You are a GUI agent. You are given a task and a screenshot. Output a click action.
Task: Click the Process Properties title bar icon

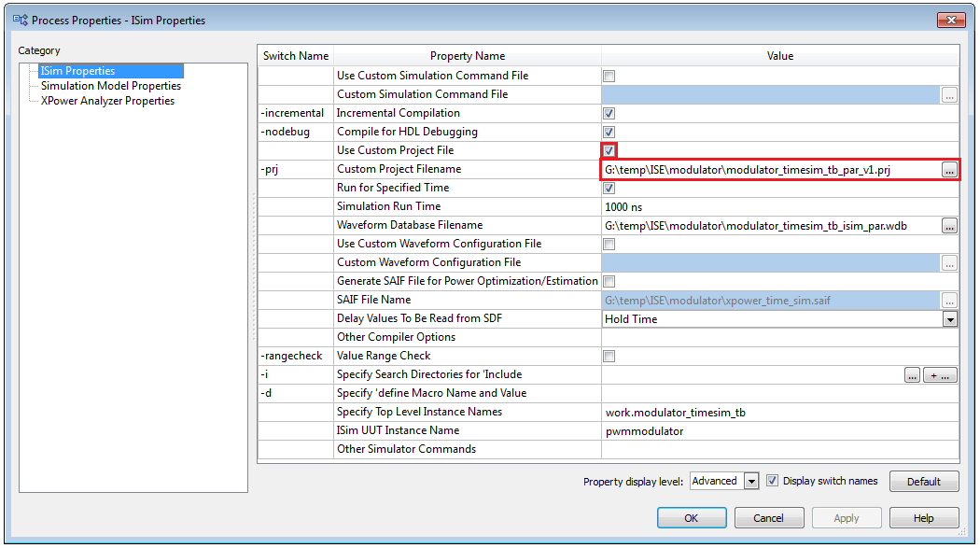20,20
